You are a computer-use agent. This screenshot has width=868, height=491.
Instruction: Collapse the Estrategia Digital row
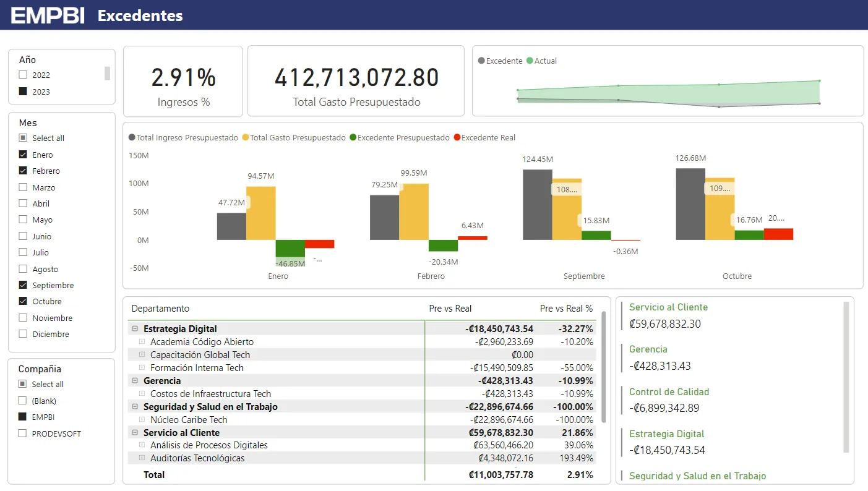click(x=135, y=329)
